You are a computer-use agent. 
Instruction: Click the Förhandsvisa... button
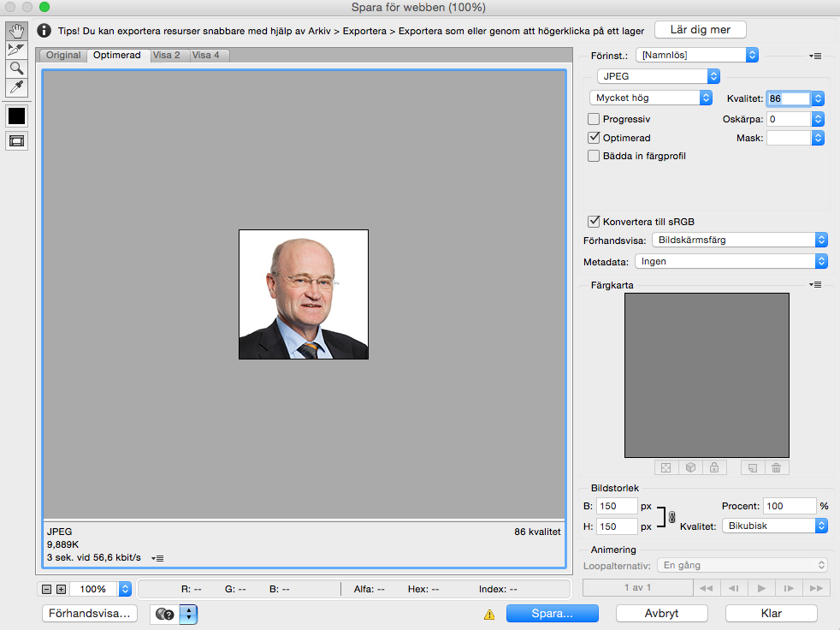90,614
